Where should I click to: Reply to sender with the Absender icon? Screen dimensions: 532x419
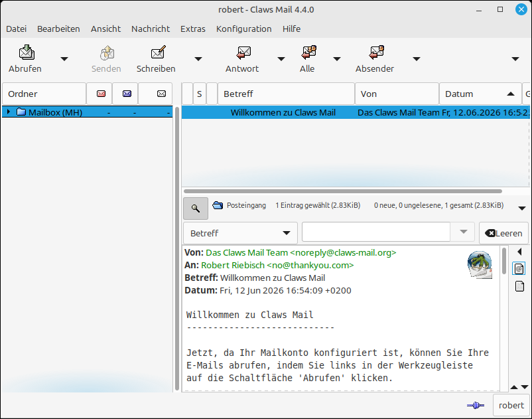tap(376, 52)
